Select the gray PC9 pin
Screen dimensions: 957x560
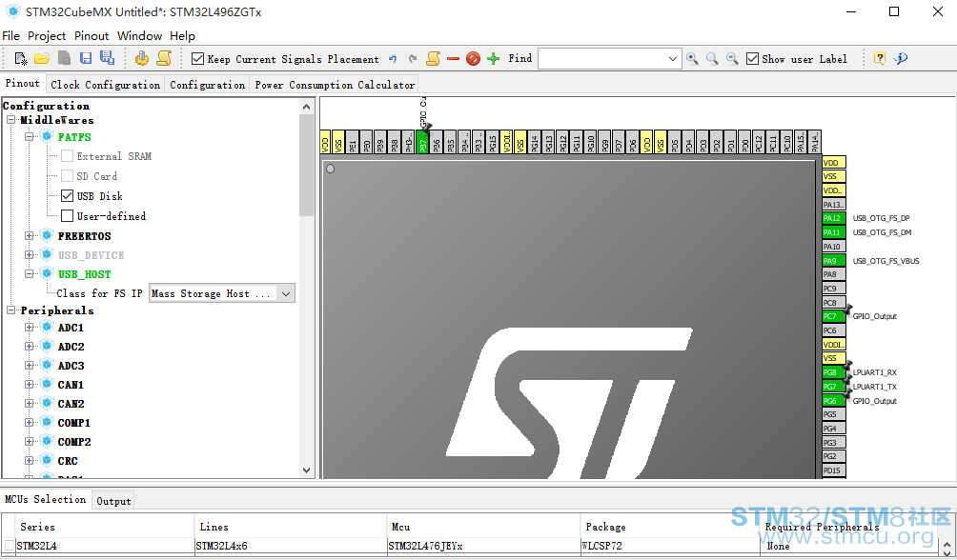pos(833,289)
